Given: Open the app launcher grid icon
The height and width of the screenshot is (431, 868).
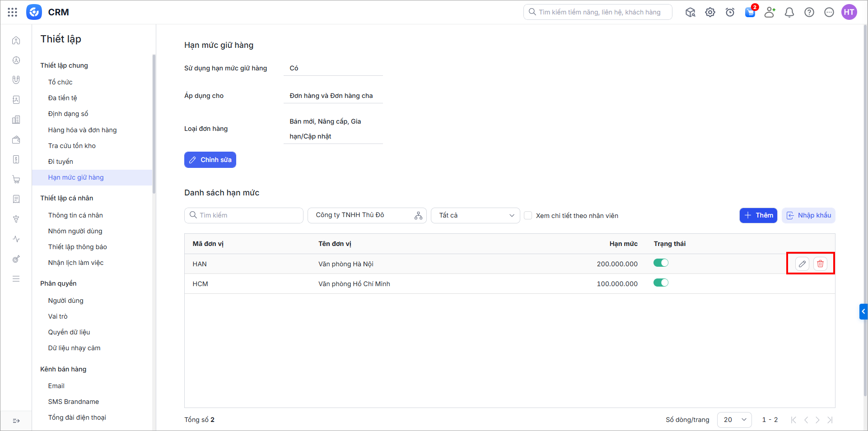Looking at the screenshot, I should (x=13, y=12).
